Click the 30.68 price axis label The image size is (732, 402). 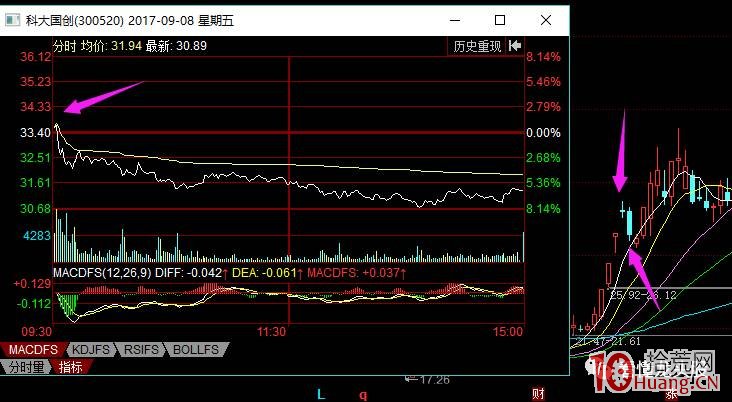(35, 209)
